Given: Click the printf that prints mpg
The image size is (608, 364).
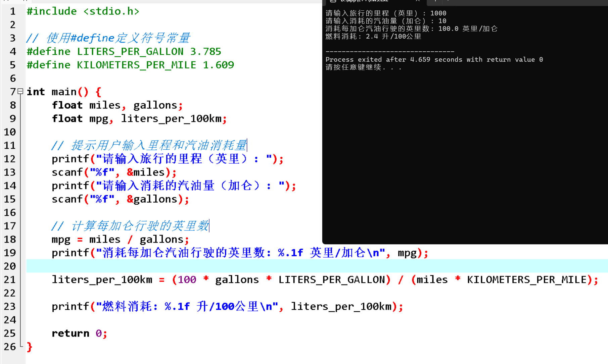Looking at the screenshot, I should tap(240, 253).
